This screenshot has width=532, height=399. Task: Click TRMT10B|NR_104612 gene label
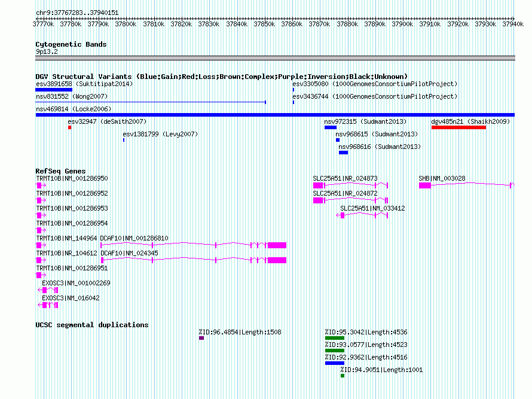click(66, 253)
